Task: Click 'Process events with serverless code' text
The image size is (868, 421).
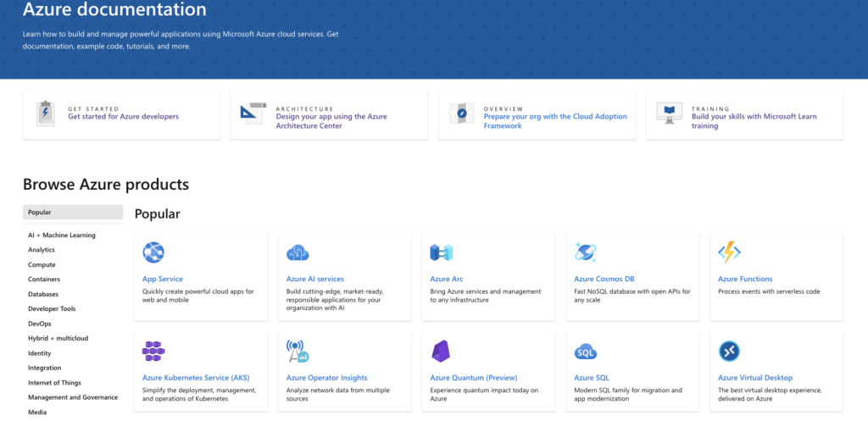Action: pyautogui.click(x=769, y=291)
